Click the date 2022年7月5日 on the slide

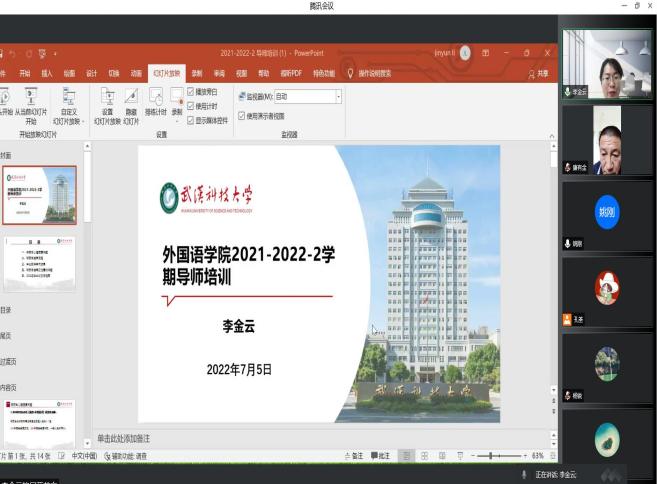pyautogui.click(x=239, y=369)
